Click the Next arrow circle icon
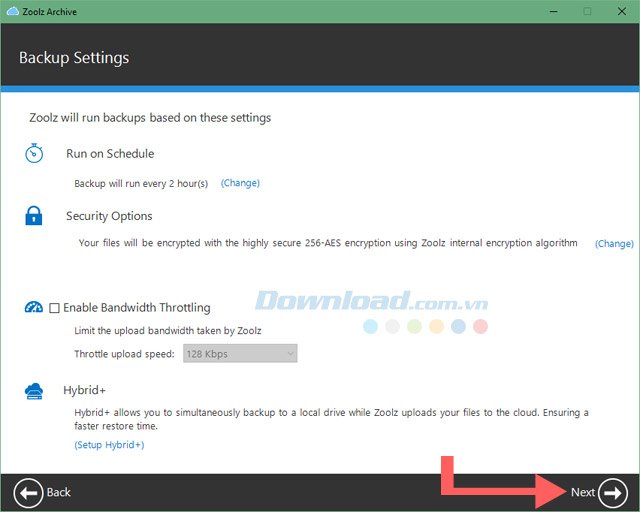This screenshot has width=640, height=512. tap(613, 493)
